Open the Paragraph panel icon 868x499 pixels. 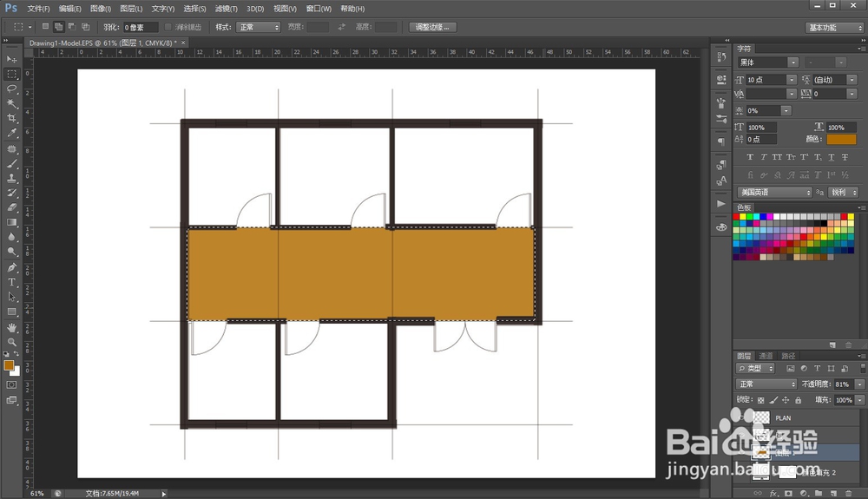720,141
